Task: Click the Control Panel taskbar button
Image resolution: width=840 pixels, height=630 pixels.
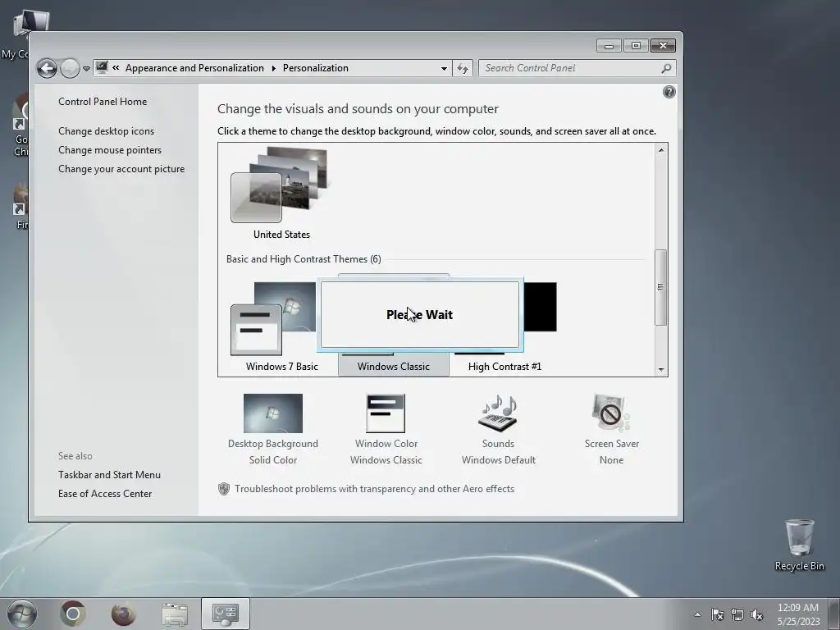Action: point(226,614)
